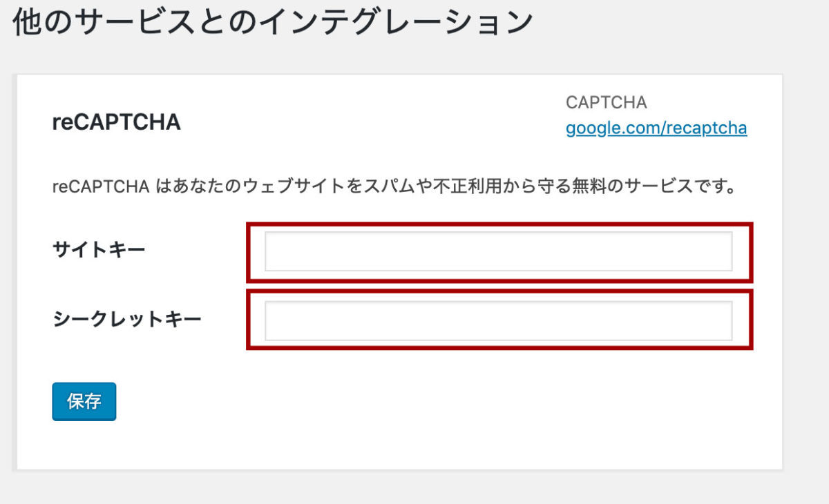This screenshot has width=829, height=504.
Task: Focus the シークレットキー text box
Action: (498, 320)
